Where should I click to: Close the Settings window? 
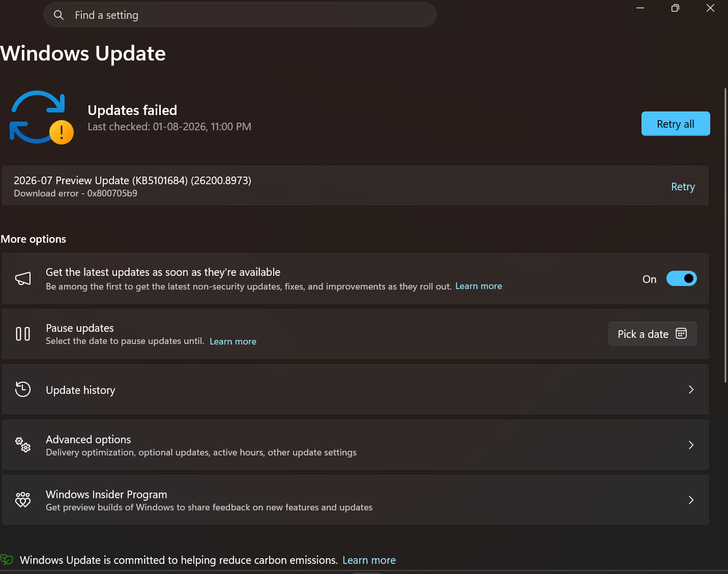710,8
